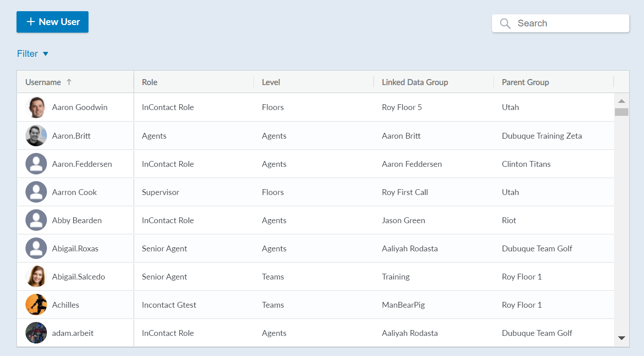Select the Achilles username

coord(65,305)
